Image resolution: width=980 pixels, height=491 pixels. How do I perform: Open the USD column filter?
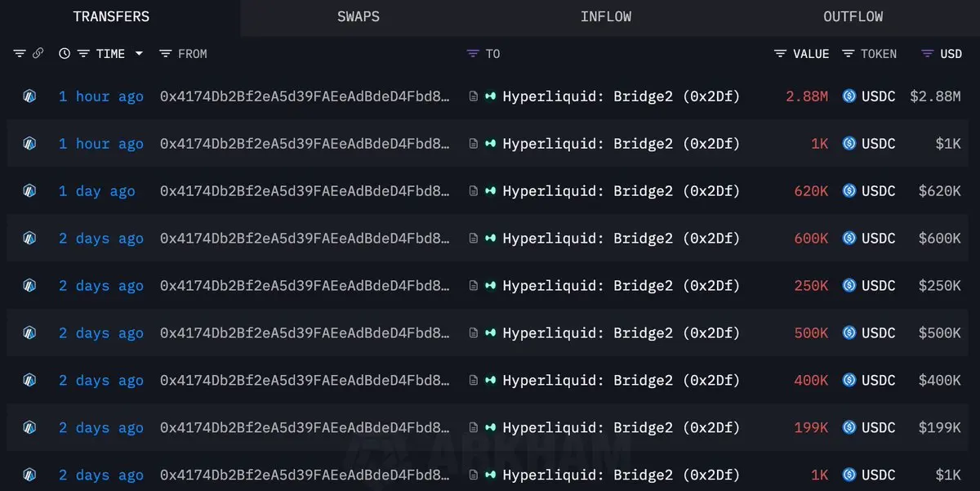(x=927, y=53)
